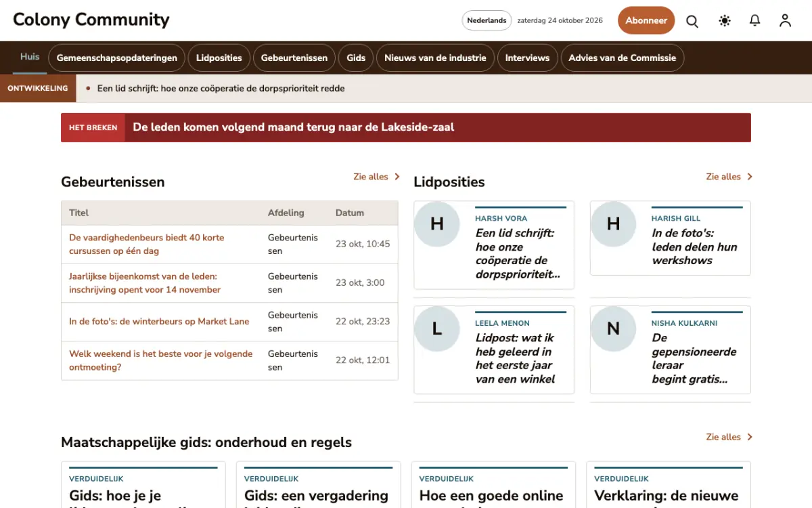Open the 'Gids: hoe je je' guide card
The height and width of the screenshot is (508, 812).
click(x=143, y=485)
